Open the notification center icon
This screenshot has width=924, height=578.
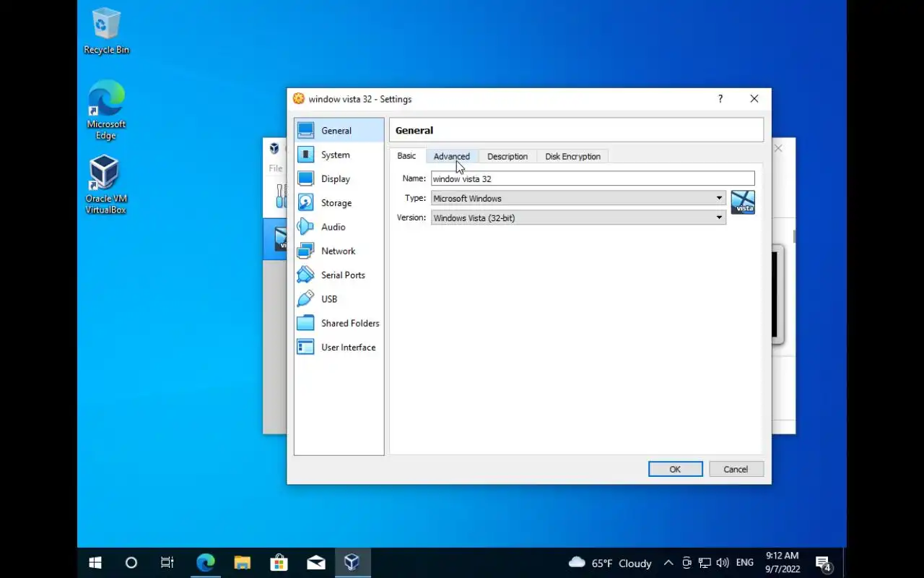824,564
